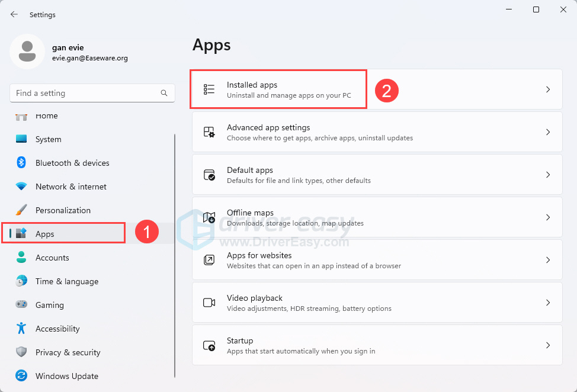
Task: Click the user profile avatar picture
Action: 27,52
